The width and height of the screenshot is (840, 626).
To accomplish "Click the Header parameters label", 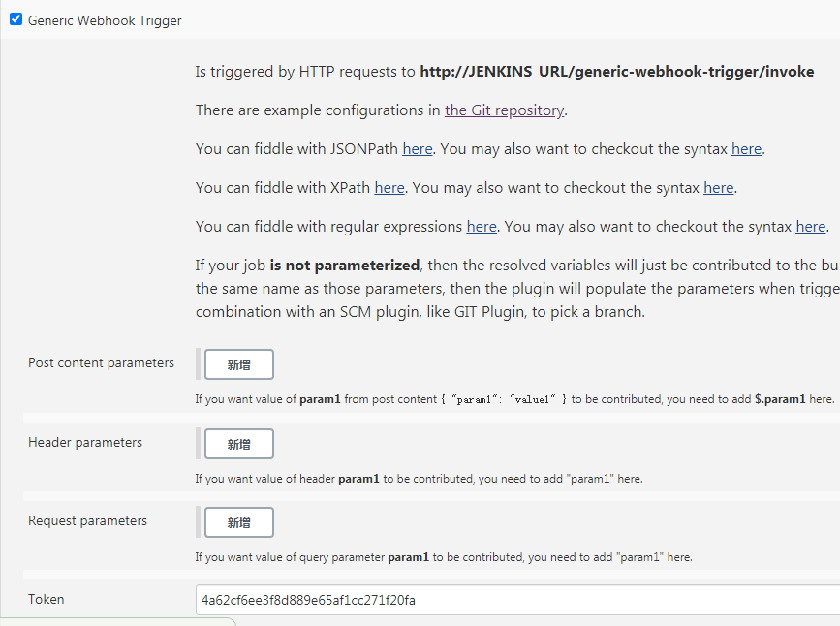I will 85,443.
